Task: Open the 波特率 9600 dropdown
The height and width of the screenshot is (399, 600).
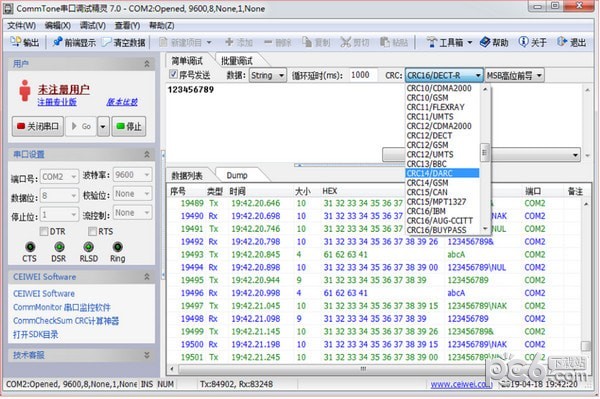Action: pos(132,175)
